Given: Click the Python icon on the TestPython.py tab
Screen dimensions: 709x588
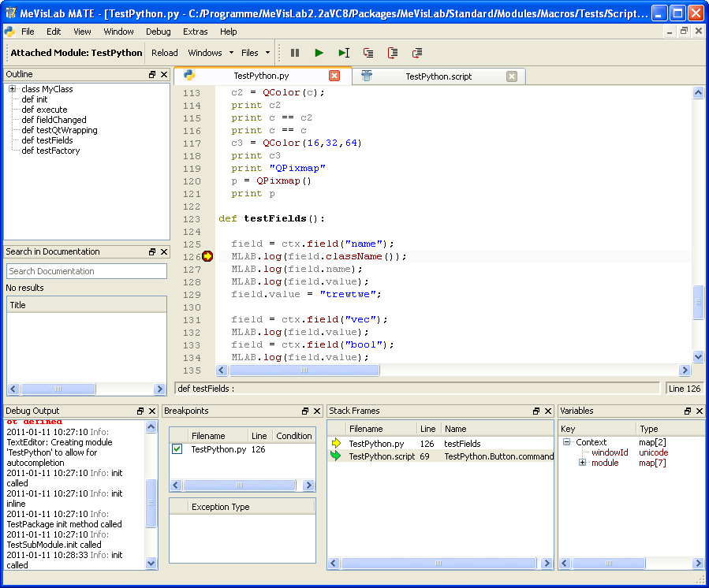Looking at the screenshot, I should [x=189, y=76].
